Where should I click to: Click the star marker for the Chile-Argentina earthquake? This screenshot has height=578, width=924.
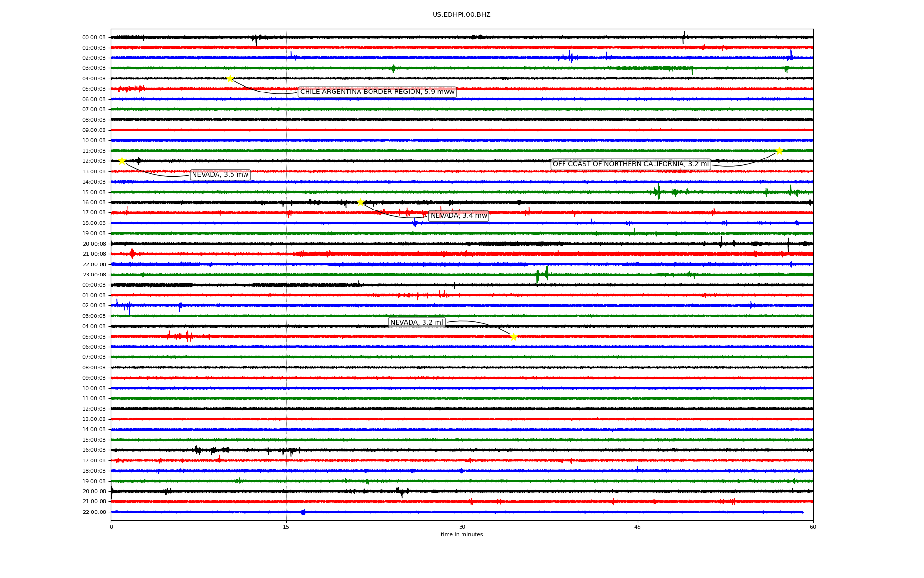pyautogui.click(x=230, y=79)
